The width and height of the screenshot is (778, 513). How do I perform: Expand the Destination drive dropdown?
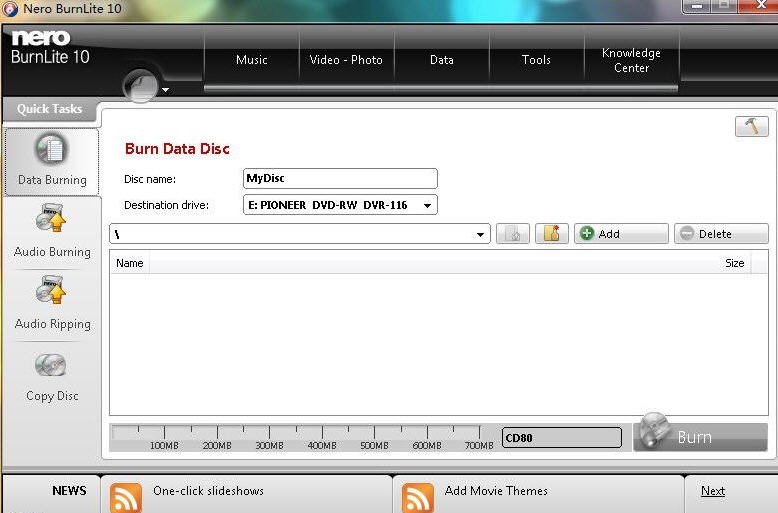[427, 205]
